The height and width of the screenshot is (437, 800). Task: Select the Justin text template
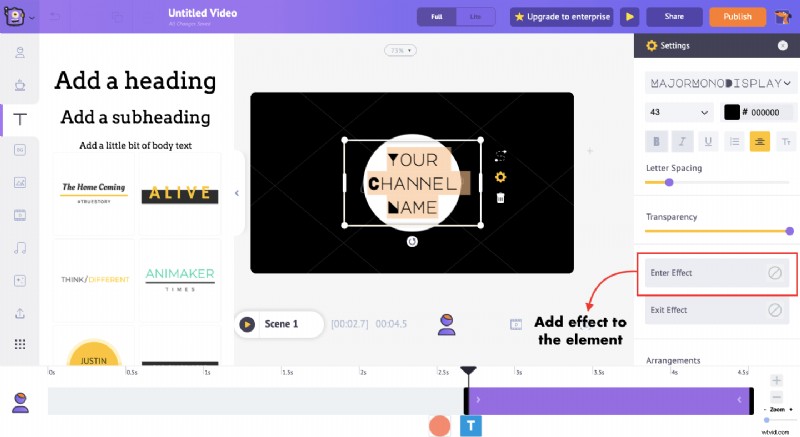coord(94,347)
